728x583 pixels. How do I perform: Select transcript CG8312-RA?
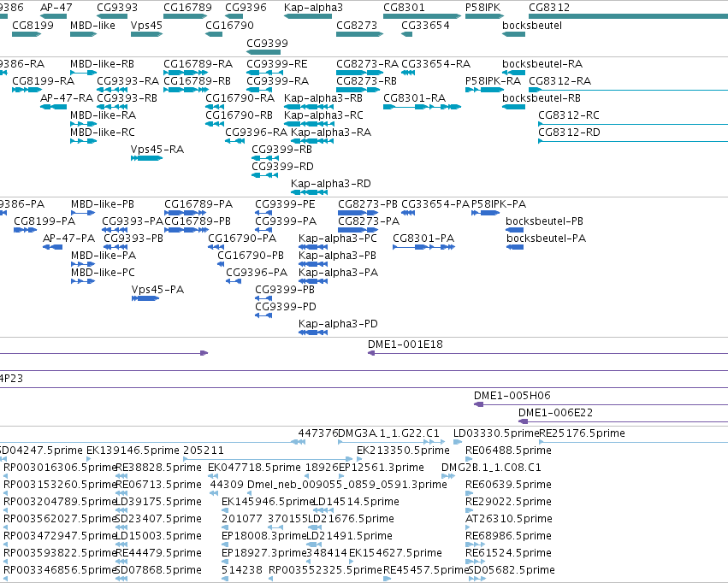coord(560,81)
